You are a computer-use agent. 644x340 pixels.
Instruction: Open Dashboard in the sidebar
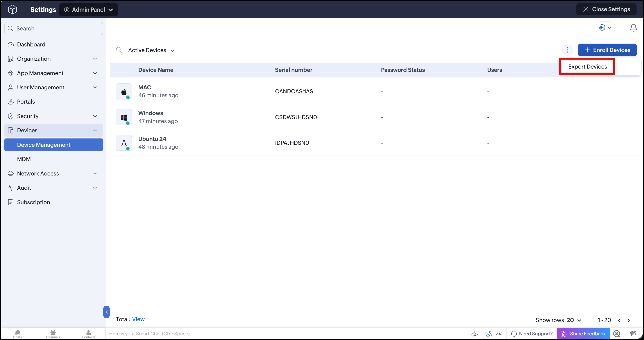click(x=54, y=44)
